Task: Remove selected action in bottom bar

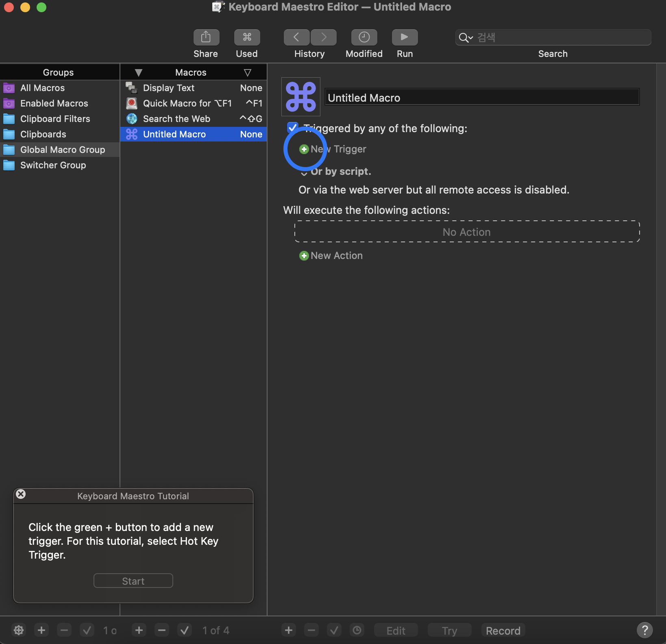Action: [x=311, y=631]
